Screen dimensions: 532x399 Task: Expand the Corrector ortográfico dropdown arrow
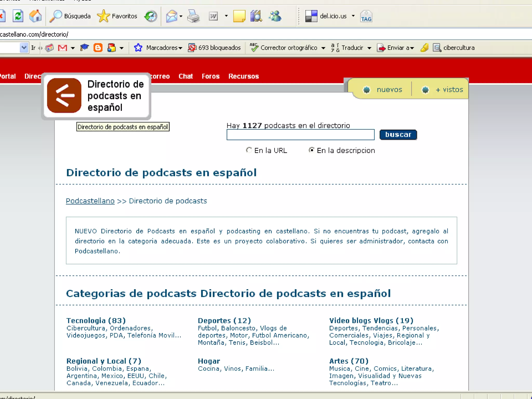(323, 48)
